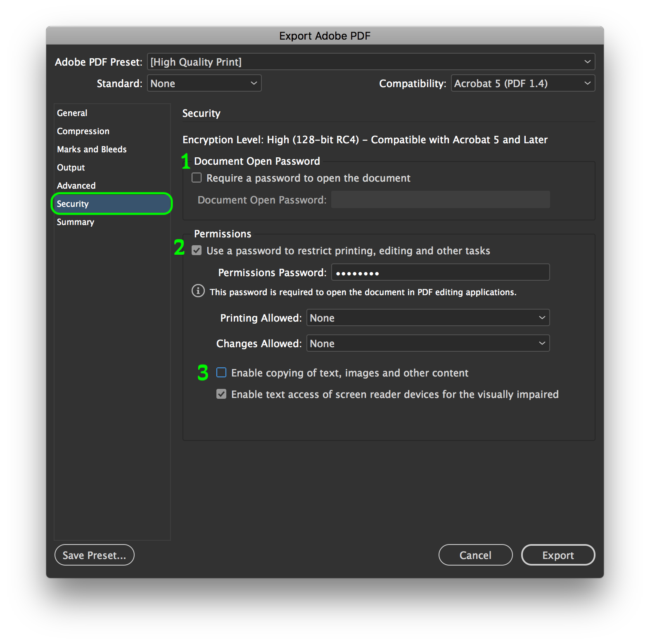Viewport: 650px width, 644px height.
Task: Go to the General section
Action: 112,113
